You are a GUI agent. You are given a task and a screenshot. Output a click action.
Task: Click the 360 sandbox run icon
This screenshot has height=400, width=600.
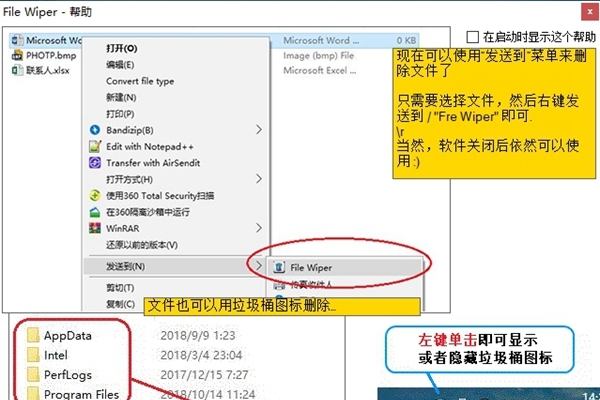point(95,212)
